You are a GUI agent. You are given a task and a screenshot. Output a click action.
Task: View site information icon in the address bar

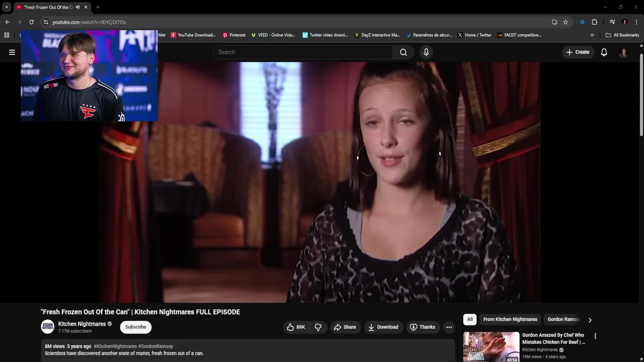45,22
